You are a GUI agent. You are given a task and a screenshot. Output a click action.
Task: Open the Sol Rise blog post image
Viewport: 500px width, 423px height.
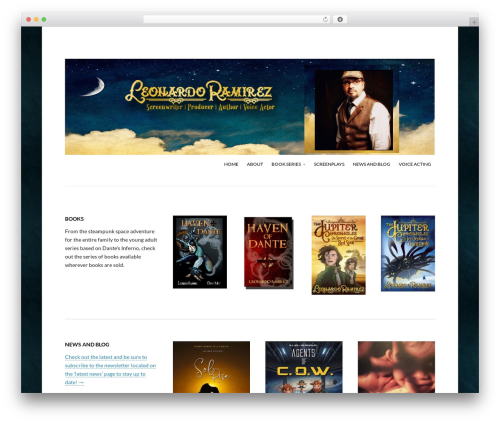[x=211, y=367]
